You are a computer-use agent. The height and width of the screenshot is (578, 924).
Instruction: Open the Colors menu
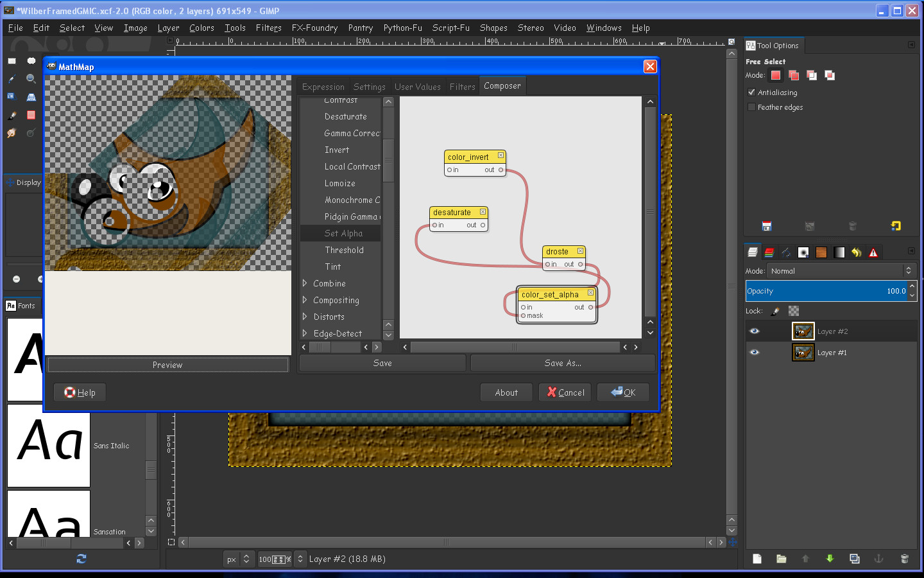coord(201,28)
